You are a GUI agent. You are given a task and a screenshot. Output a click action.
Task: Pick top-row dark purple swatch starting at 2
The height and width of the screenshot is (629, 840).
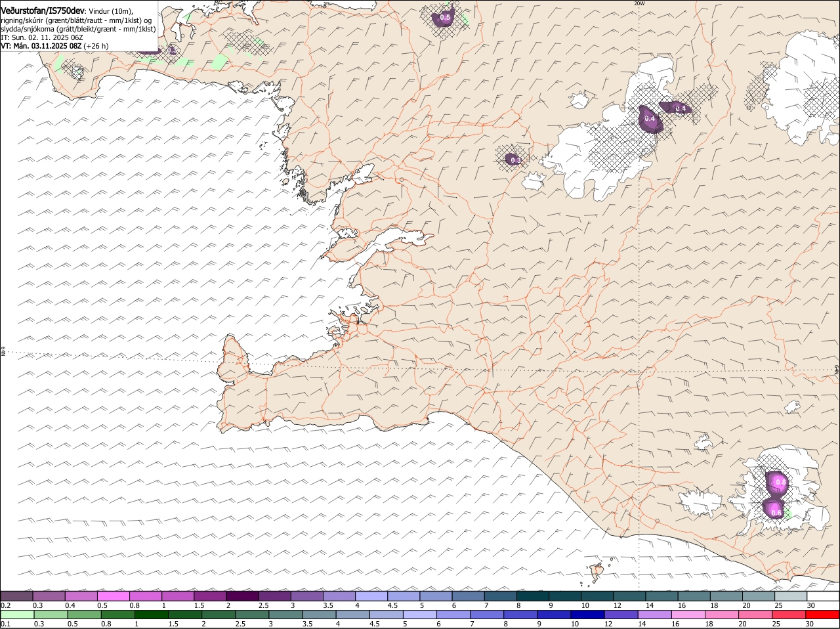coord(242,596)
